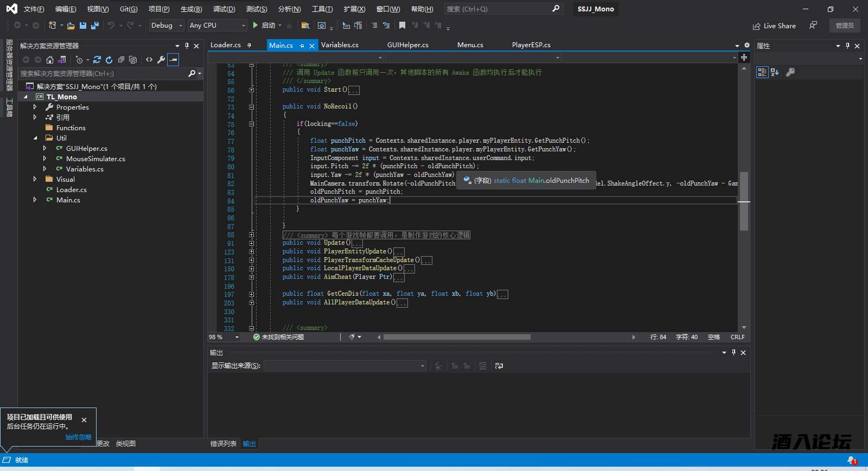The image size is (868, 471).
Task: Collapse the NoRecoil() method at line 73
Action: tap(251, 107)
